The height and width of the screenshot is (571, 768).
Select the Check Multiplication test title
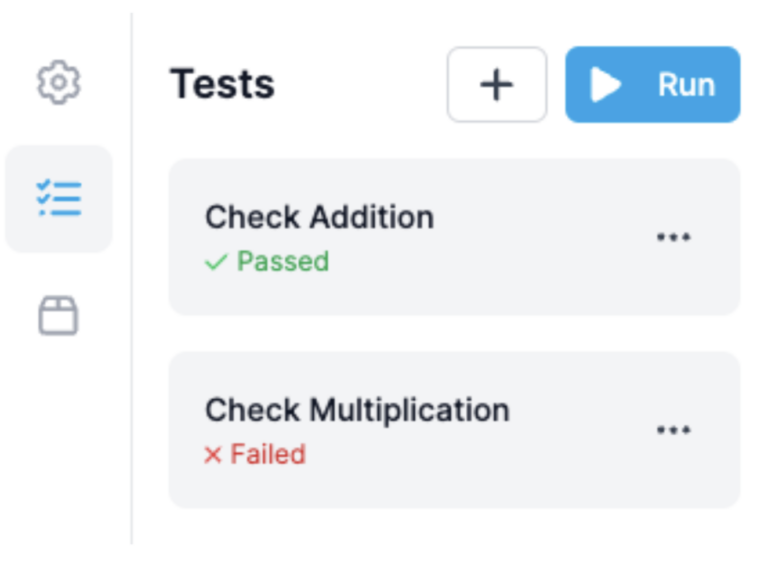pos(357,410)
